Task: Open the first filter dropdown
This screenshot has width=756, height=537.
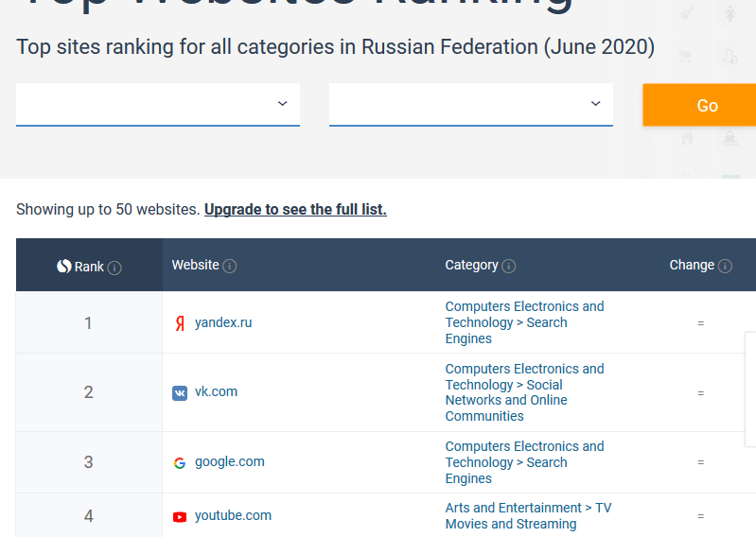Action: click(x=158, y=105)
